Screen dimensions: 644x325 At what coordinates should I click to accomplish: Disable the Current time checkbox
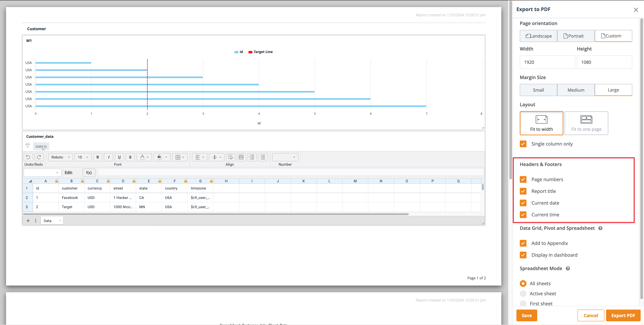pyautogui.click(x=523, y=214)
